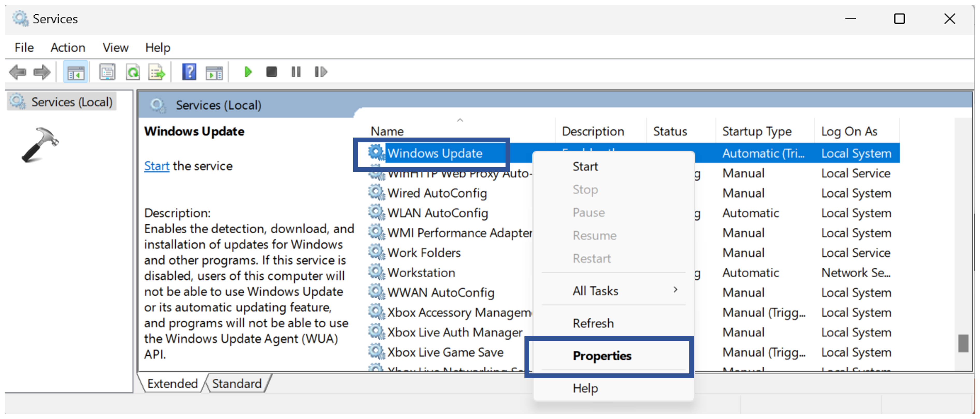Click the Forward arrow toolbar icon
This screenshot has width=980, height=419.
click(41, 72)
